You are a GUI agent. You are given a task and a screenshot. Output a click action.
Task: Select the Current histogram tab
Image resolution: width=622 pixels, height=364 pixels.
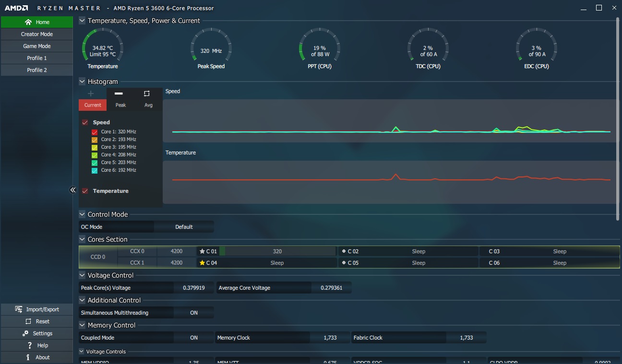click(x=93, y=105)
